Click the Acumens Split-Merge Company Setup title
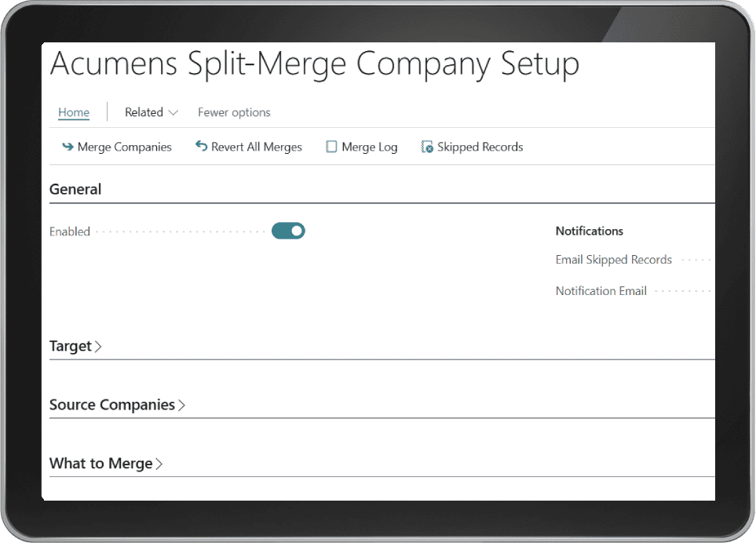The width and height of the screenshot is (756, 543). coord(314,64)
